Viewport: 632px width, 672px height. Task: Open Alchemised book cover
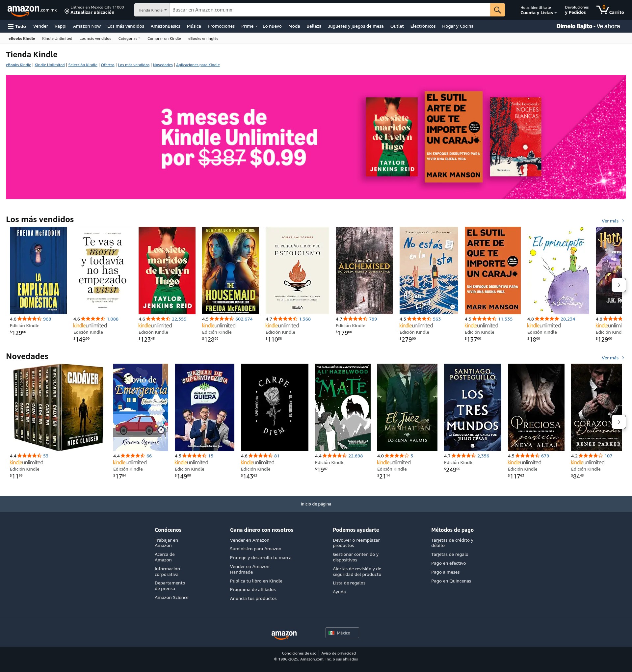pos(364,271)
